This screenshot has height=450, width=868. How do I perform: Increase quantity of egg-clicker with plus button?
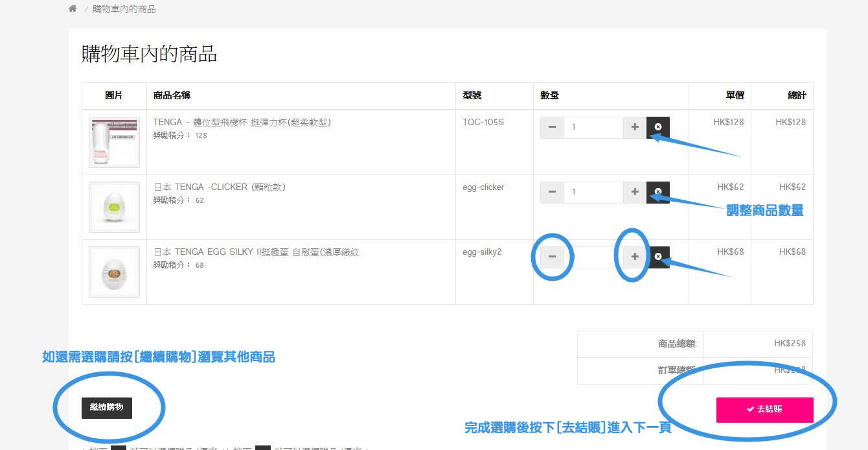635,192
